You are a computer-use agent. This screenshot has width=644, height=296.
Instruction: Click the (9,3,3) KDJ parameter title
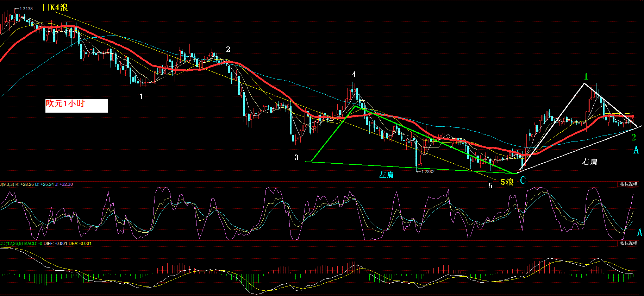tap(7, 184)
